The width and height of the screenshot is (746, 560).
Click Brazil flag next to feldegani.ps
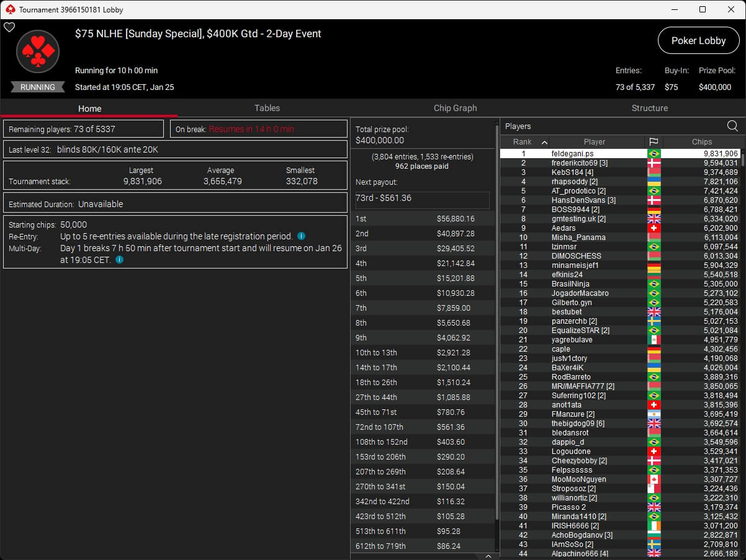pos(654,154)
